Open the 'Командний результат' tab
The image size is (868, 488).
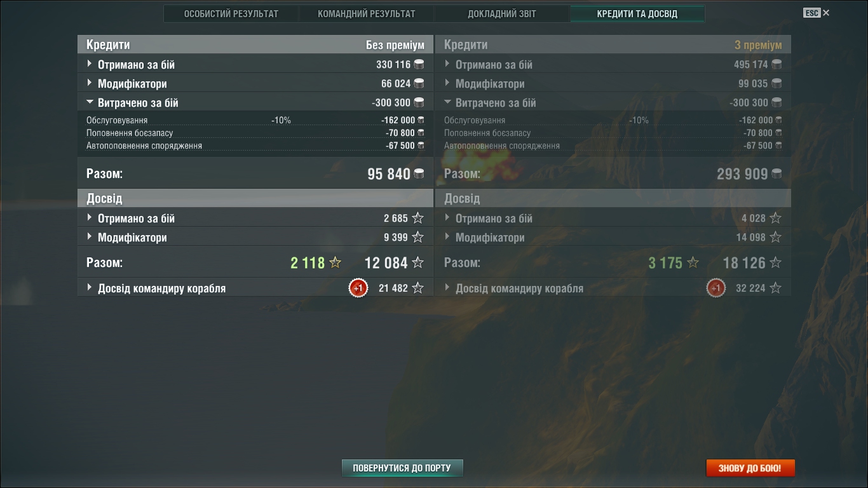[367, 13]
